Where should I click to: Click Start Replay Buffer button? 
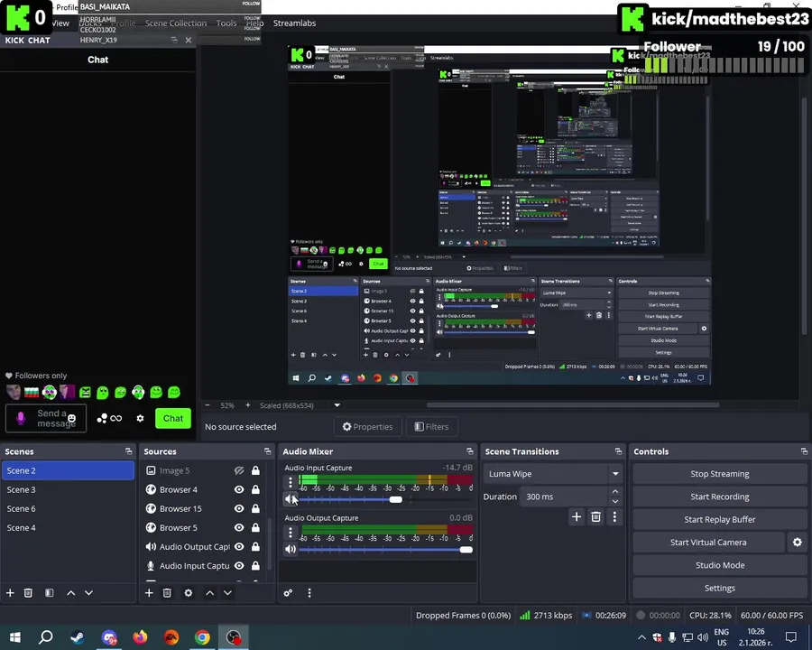(x=719, y=519)
